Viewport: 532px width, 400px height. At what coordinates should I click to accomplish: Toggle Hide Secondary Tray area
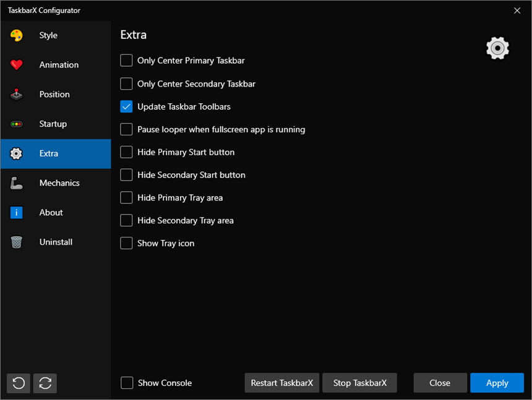click(x=126, y=220)
